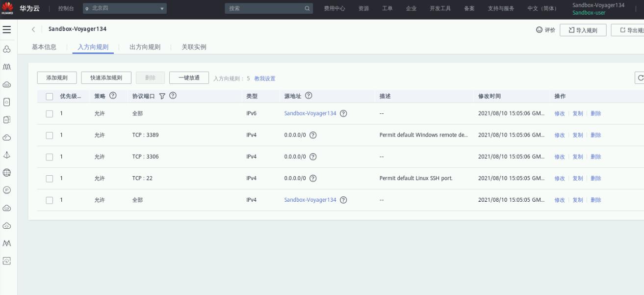The height and width of the screenshot is (295, 644).
Task: Open the 协议端口 filter funnel icon
Action: [x=161, y=96]
